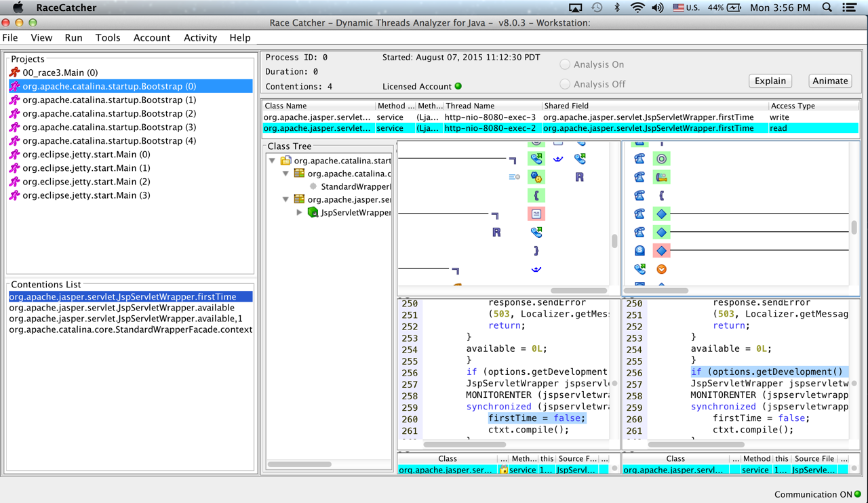Click the green-highlighted target circle icon
This screenshot has height=503, width=868.
[661, 159]
